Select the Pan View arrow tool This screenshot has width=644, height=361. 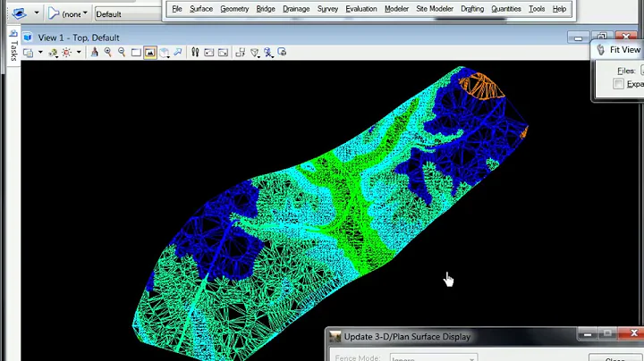pyautogui.click(x=178, y=52)
